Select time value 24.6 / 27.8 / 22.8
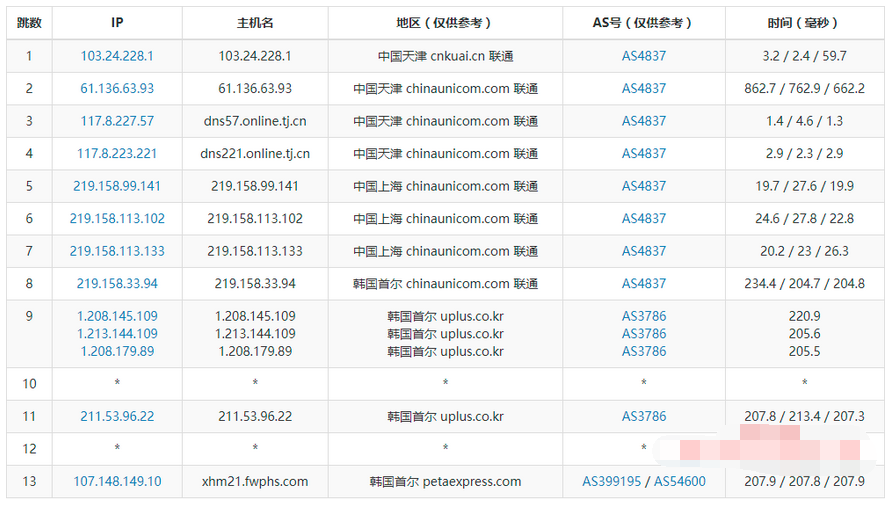This screenshot has height=507, width=894. point(804,218)
